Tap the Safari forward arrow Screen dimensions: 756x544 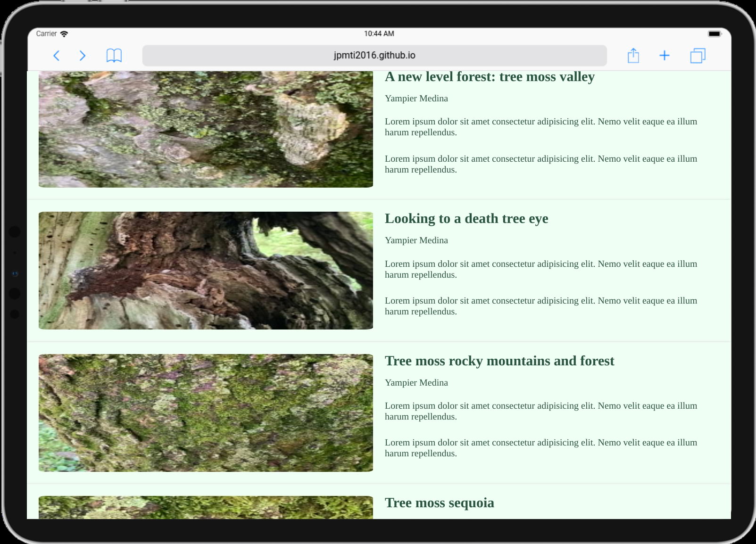point(83,56)
